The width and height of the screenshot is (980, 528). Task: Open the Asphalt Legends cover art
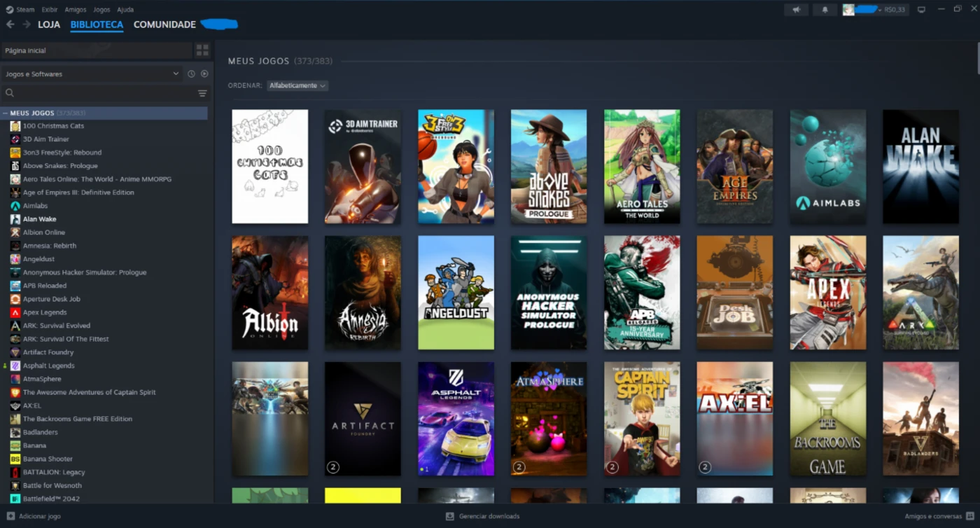click(456, 419)
